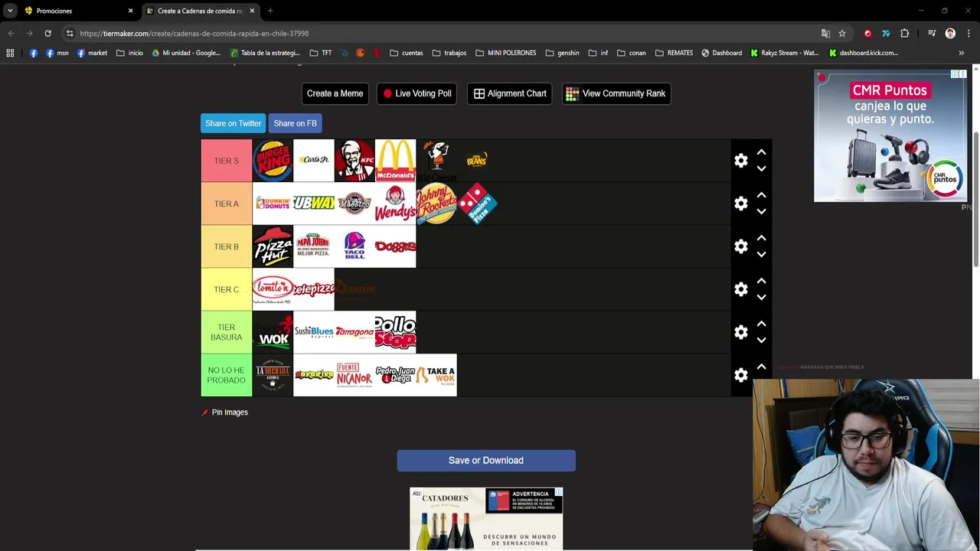
Task: Select the Fuente Nicanor logo
Action: [354, 375]
